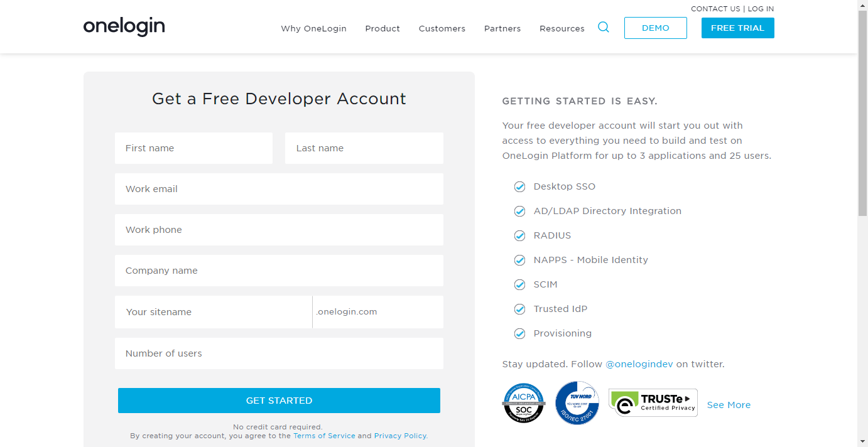The height and width of the screenshot is (447, 868).
Task: Click the checkmark icon beside RADIUS
Action: tap(519, 235)
